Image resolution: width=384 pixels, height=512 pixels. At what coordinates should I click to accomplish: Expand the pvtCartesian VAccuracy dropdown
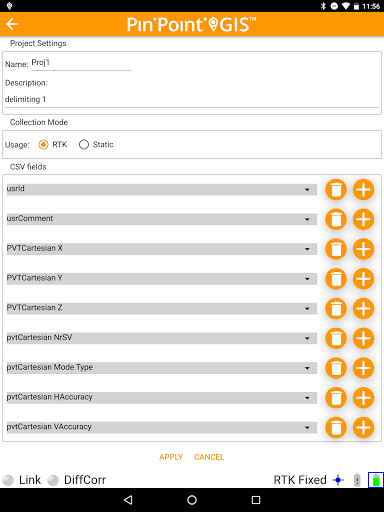pos(162,427)
